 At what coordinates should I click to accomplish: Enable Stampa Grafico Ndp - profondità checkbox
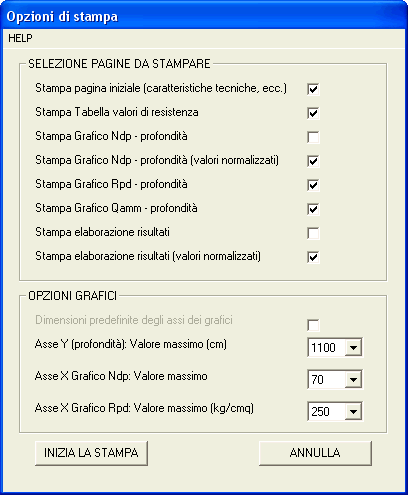pyautogui.click(x=313, y=137)
